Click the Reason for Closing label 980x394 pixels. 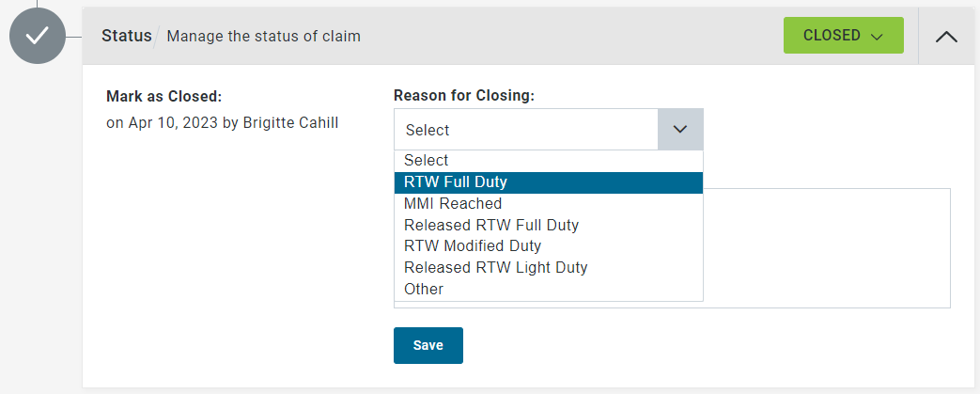click(464, 96)
